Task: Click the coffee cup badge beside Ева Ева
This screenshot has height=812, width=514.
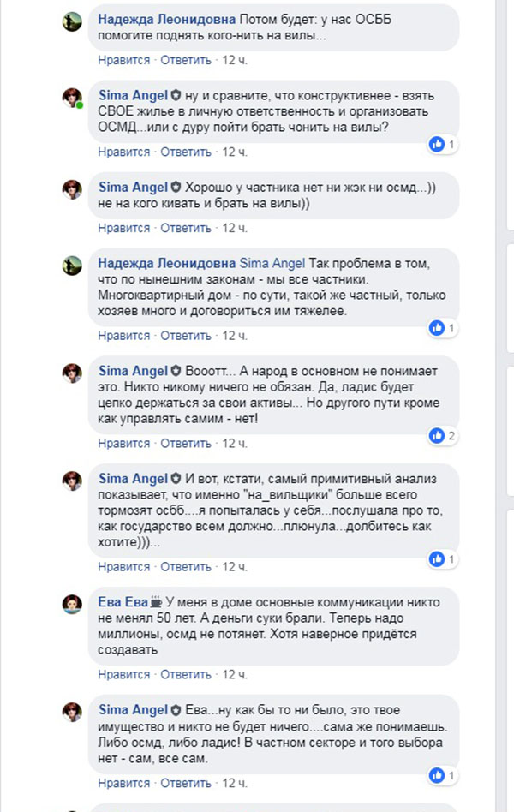Action: 157,601
